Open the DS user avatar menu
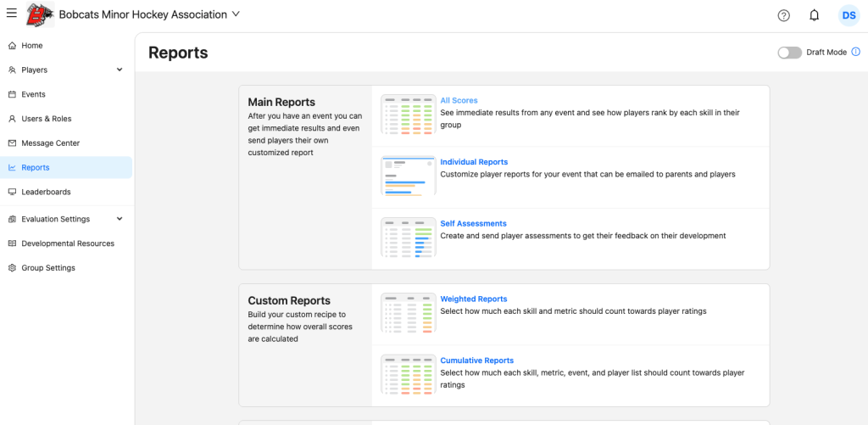The image size is (868, 425). [849, 15]
